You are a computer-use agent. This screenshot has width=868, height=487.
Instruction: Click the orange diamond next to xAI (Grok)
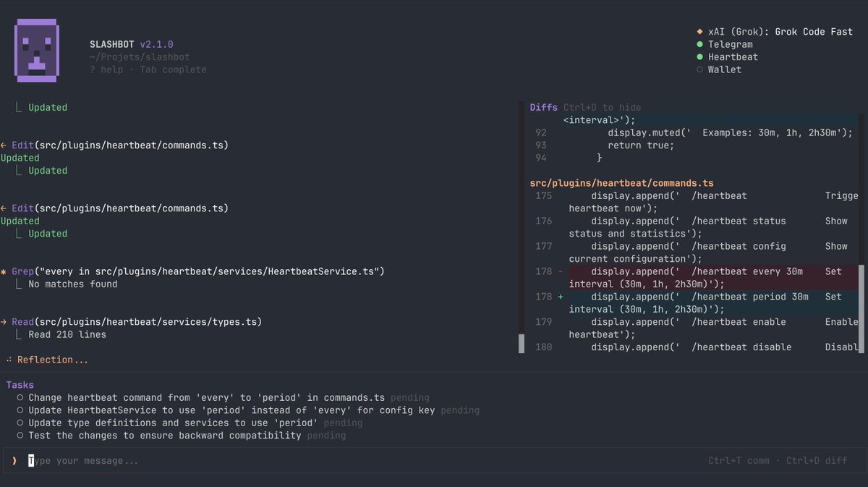click(699, 32)
